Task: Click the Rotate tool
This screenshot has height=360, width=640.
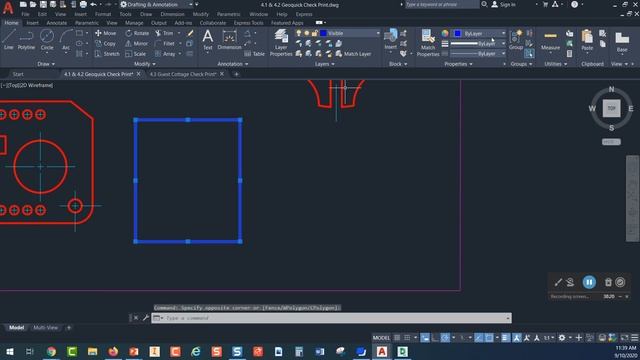Action: pos(137,33)
